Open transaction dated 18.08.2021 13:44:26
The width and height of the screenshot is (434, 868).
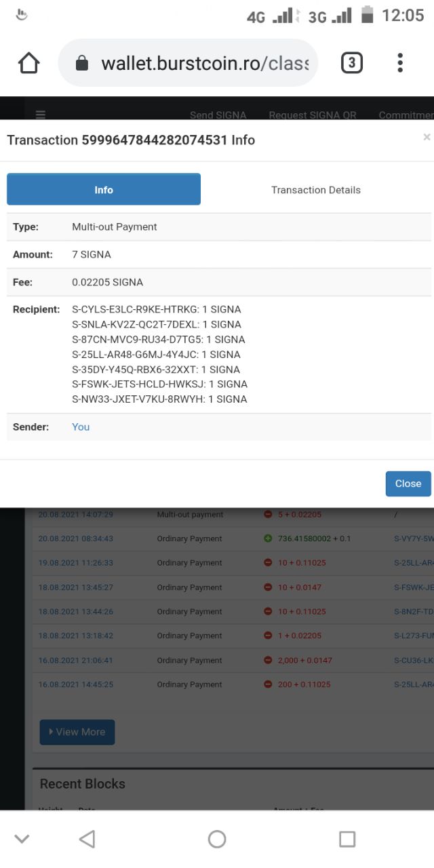pyautogui.click(x=76, y=612)
